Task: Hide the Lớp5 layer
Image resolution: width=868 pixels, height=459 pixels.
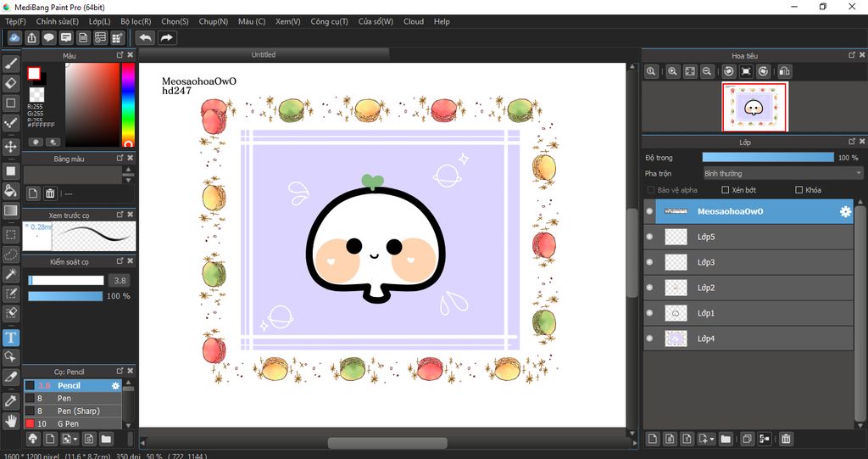Action: (x=649, y=237)
